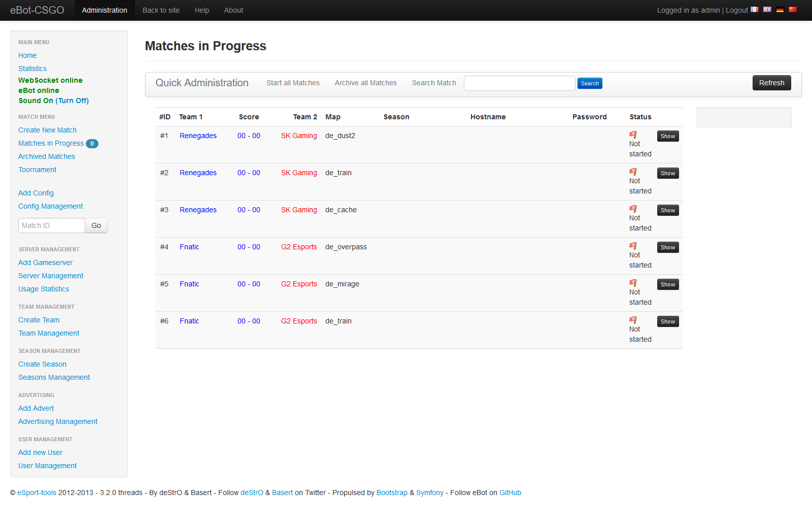Click the de_mirage map cell

tap(342, 284)
